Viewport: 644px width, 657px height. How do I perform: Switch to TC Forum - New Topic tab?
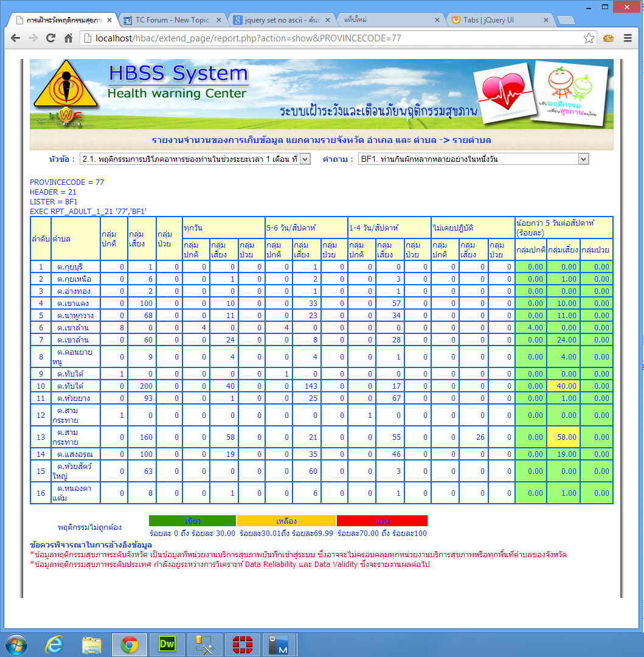click(171, 20)
